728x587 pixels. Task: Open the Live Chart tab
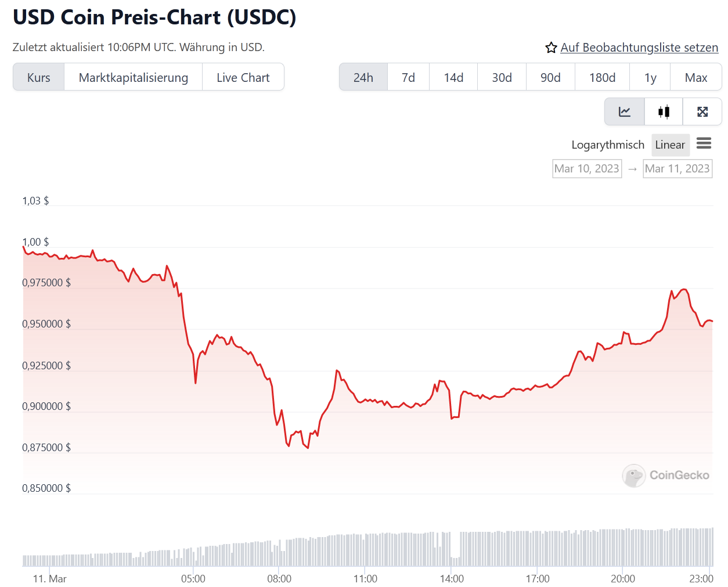pyautogui.click(x=243, y=77)
